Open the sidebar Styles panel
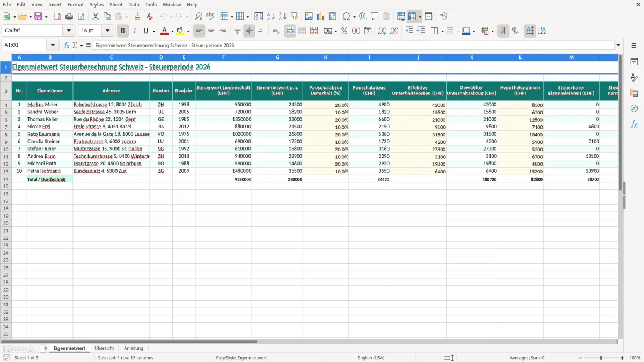The height and width of the screenshot is (362, 644). pos(634,77)
